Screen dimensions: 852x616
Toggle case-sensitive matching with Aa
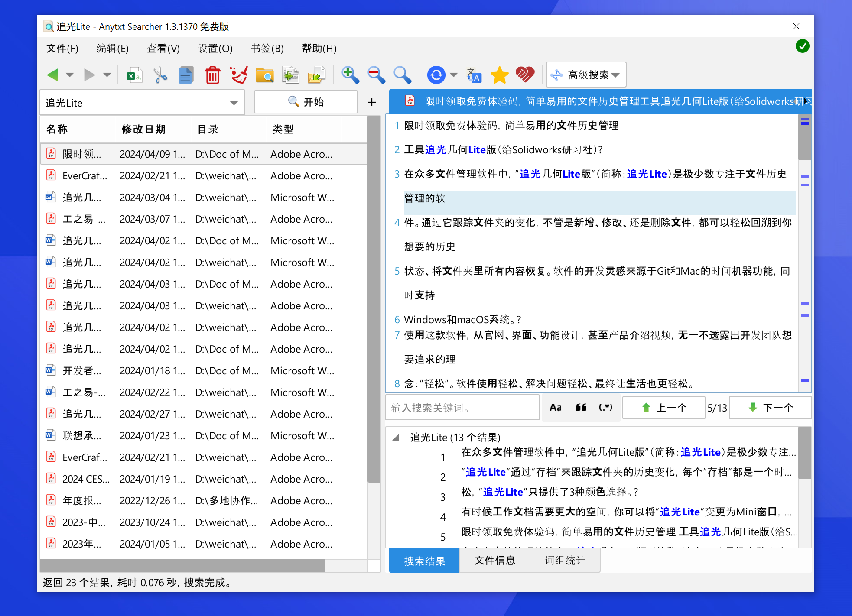click(556, 407)
